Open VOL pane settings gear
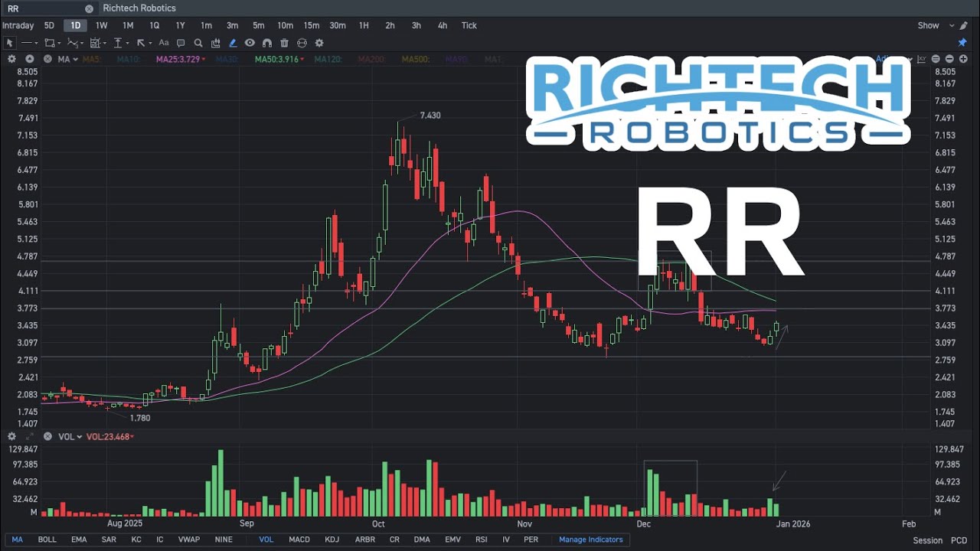 [x=11, y=436]
